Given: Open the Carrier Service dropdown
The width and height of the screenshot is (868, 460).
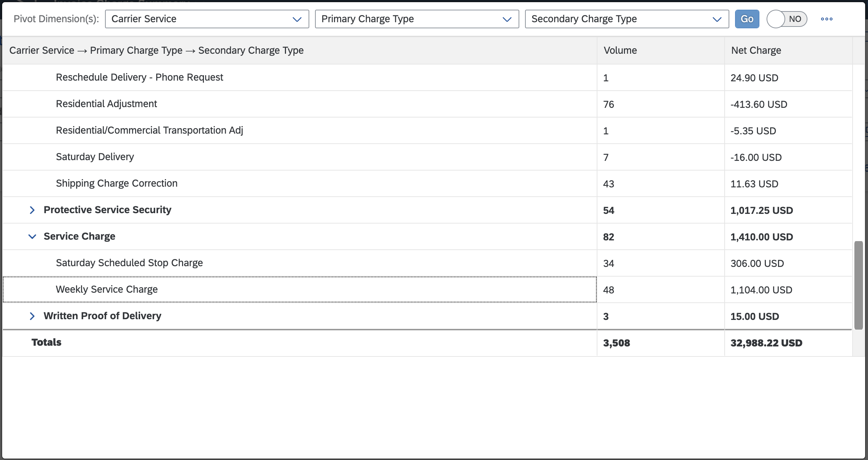Looking at the screenshot, I should [x=207, y=19].
